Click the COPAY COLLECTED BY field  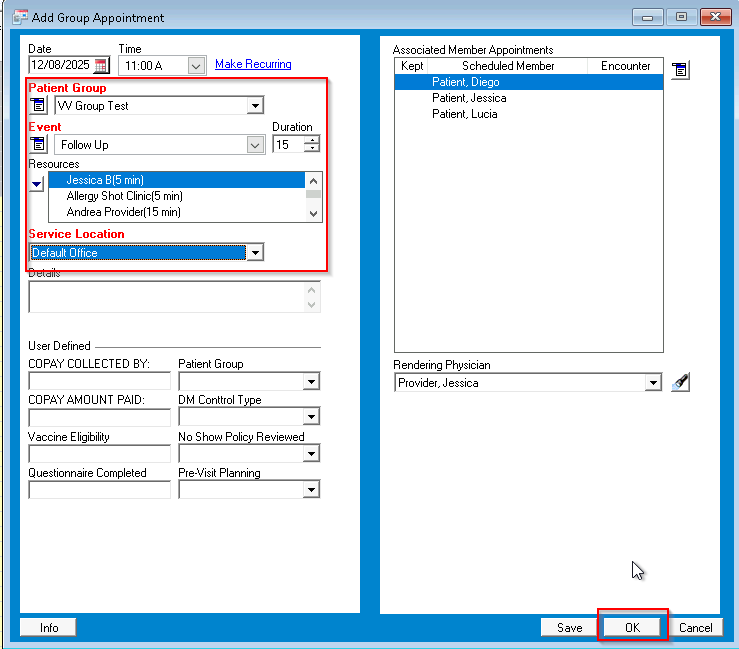coord(99,381)
